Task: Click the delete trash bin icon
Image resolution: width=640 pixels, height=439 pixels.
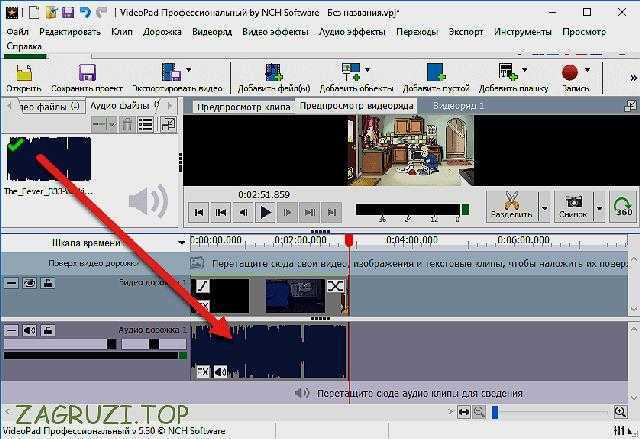Action: (127, 124)
